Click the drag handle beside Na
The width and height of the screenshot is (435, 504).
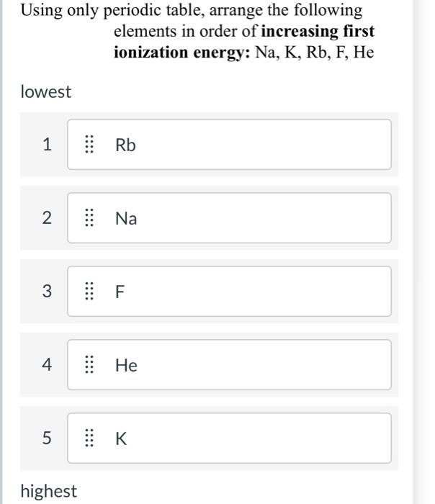pos(89,218)
